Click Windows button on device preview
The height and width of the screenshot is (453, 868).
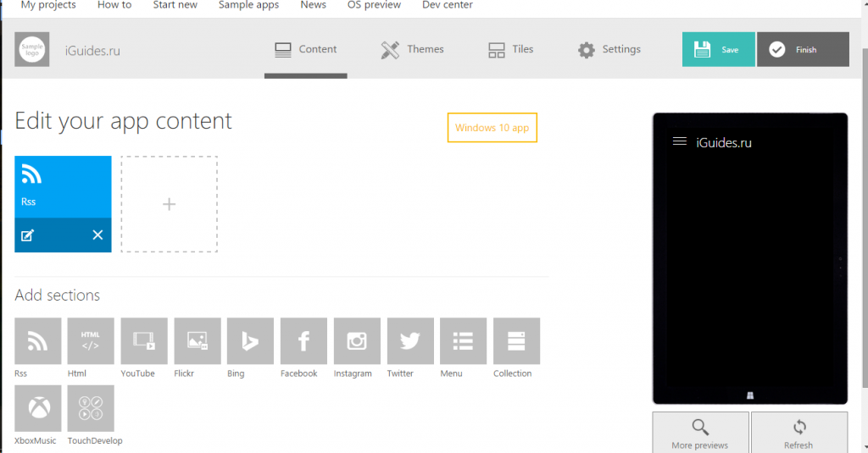pos(750,395)
